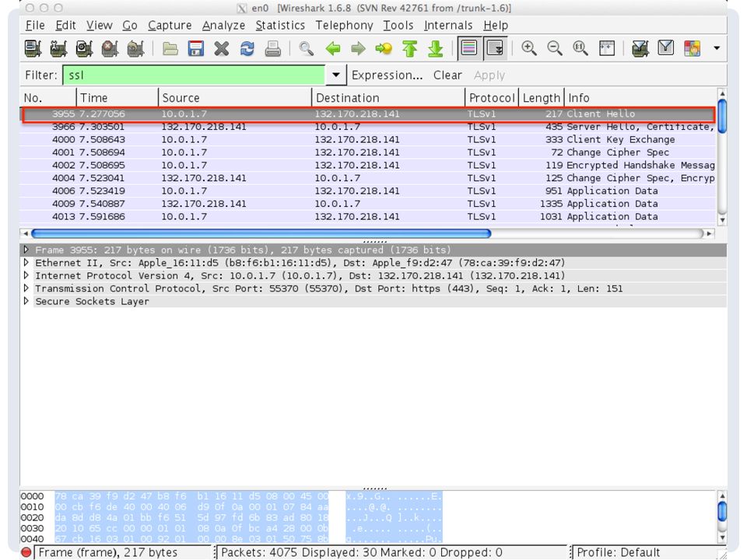Click the Apply filter button
This screenshot has height=560, width=747.
coord(489,75)
